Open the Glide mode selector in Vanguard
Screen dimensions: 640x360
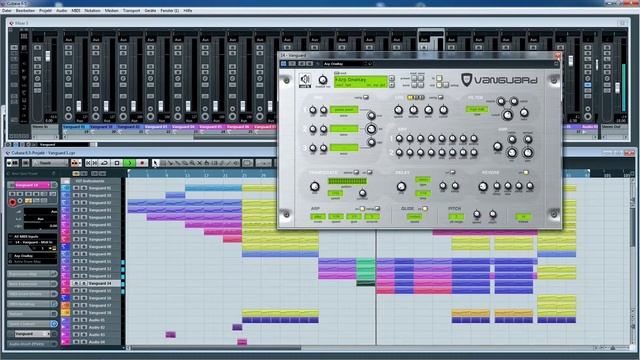[414, 217]
